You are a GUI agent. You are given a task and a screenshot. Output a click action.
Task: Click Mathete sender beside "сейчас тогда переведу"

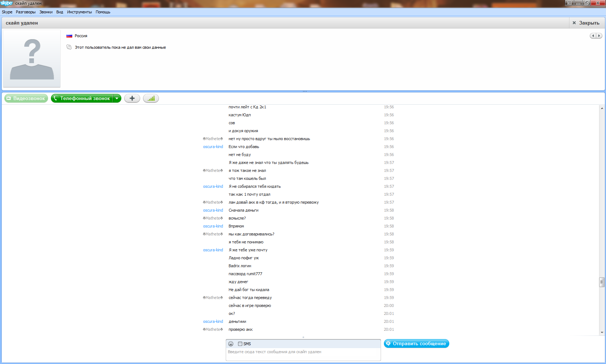[x=213, y=298]
